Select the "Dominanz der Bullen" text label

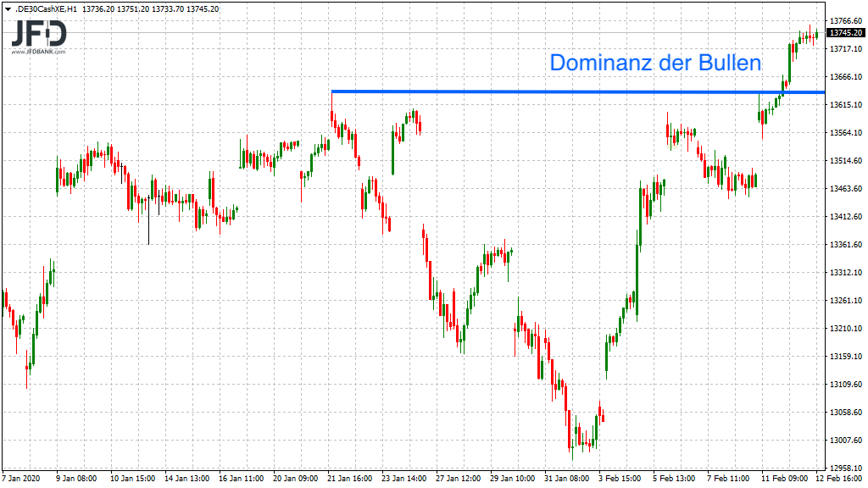pyautogui.click(x=655, y=63)
